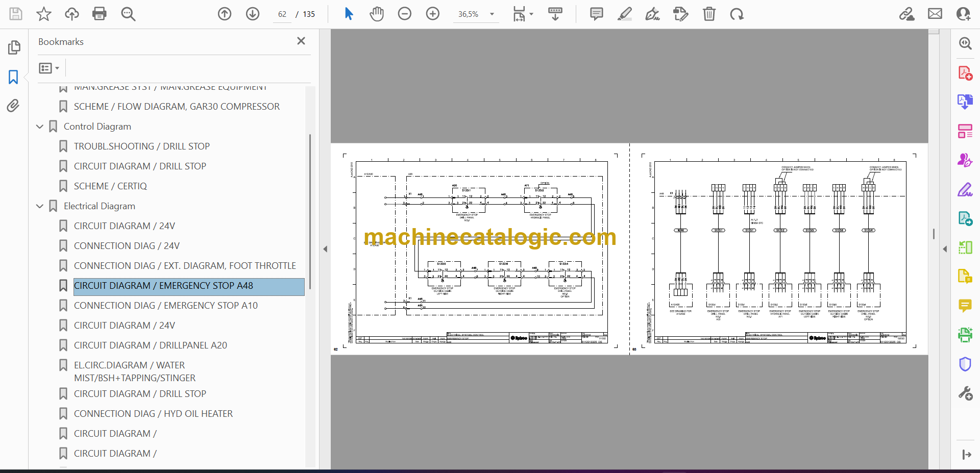Open bookmark CONNECTION DIAG / EMERGENCY STOP A10

[x=166, y=306]
